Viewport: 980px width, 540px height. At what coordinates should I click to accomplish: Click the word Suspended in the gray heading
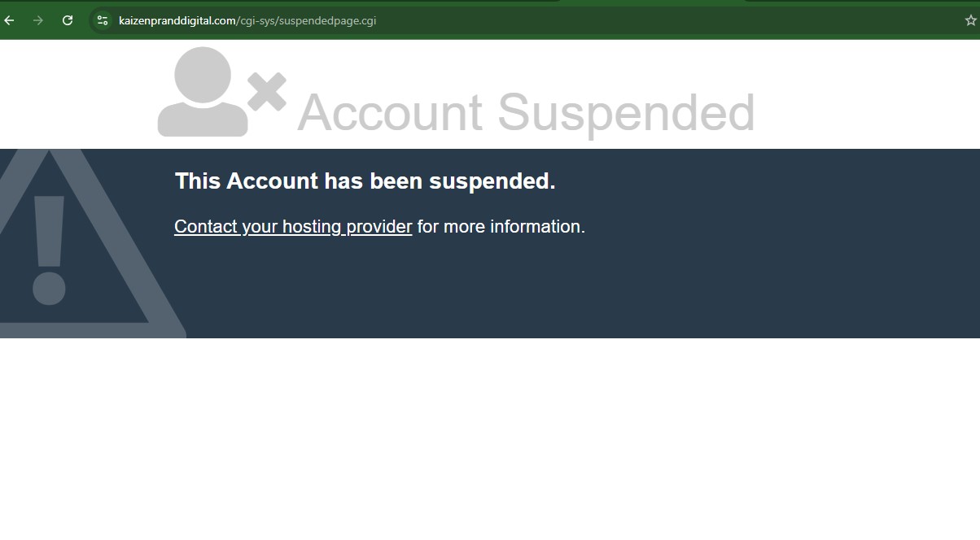[x=627, y=112]
